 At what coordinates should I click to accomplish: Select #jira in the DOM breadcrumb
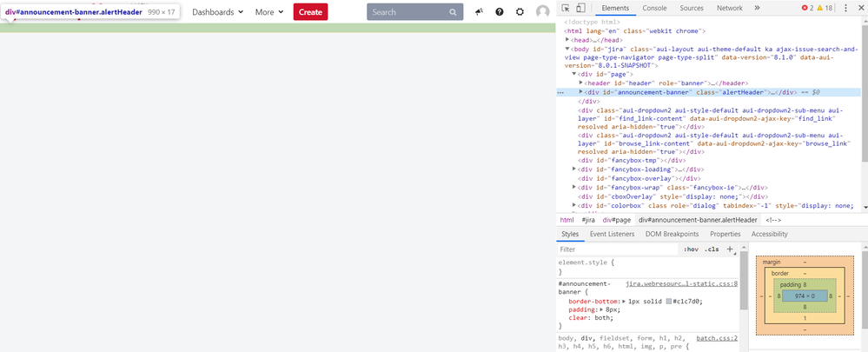[x=588, y=220]
